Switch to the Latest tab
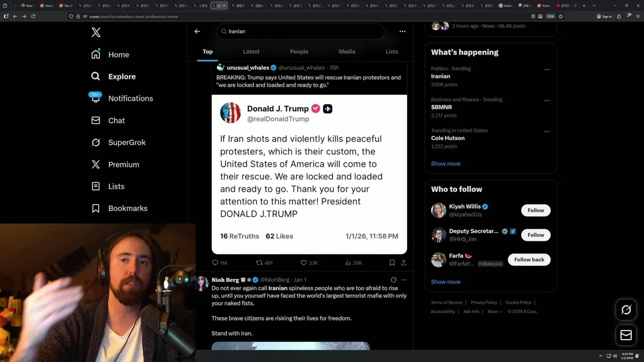This screenshot has width=644, height=362. click(x=251, y=51)
